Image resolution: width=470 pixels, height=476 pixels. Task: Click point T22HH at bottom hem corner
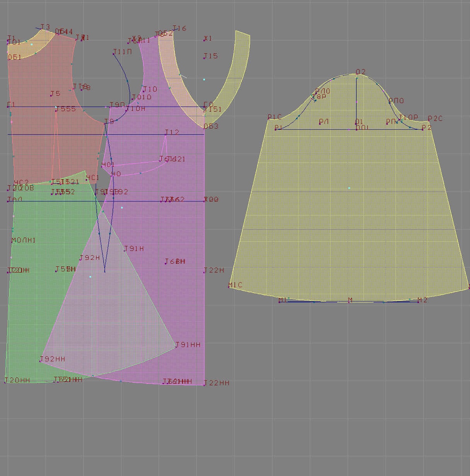click(204, 385)
